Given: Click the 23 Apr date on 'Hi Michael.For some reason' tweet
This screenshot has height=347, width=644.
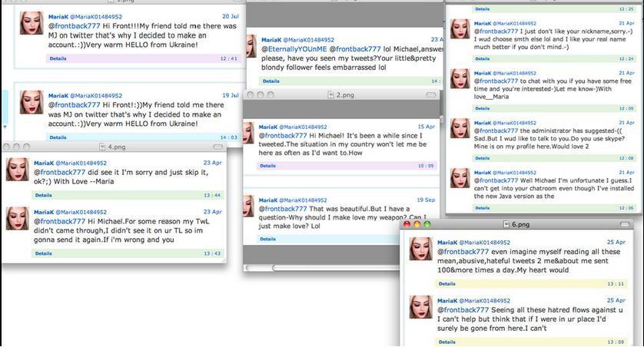Looking at the screenshot, I should click(x=212, y=212).
